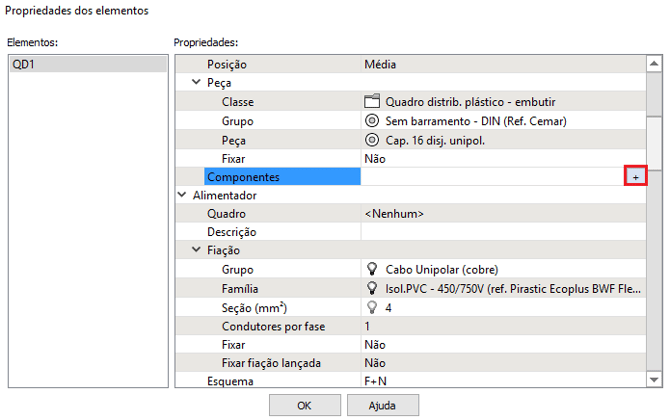Click the target icon beside Cap. 16 disj. unipol.
670x420 pixels.
(373, 140)
